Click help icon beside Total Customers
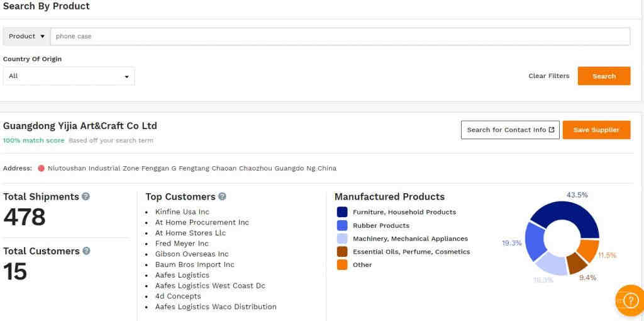Viewport: 644px width, 321px height. (x=87, y=251)
